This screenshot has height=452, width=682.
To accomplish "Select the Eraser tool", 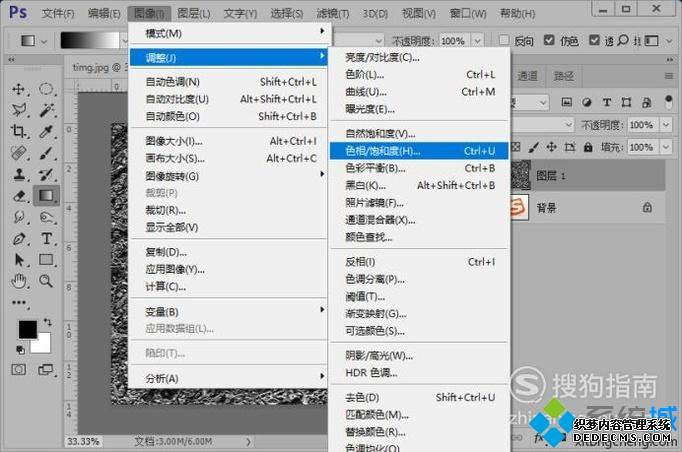I will (19, 196).
